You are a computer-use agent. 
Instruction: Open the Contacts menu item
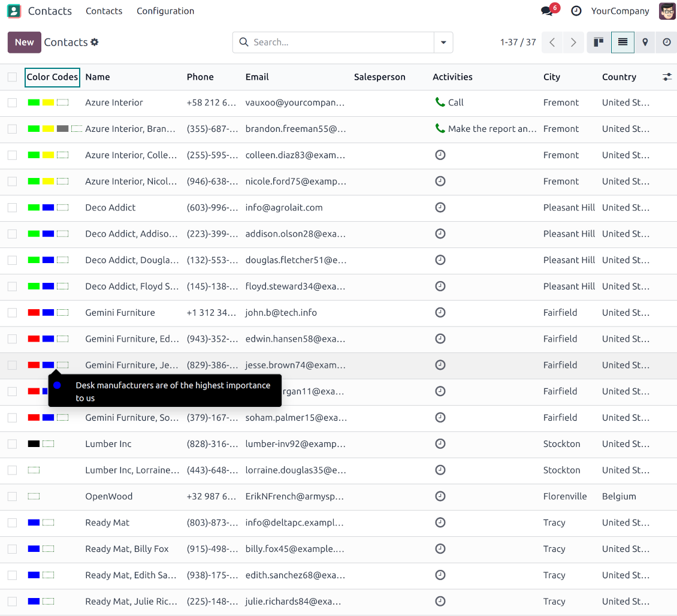click(104, 11)
